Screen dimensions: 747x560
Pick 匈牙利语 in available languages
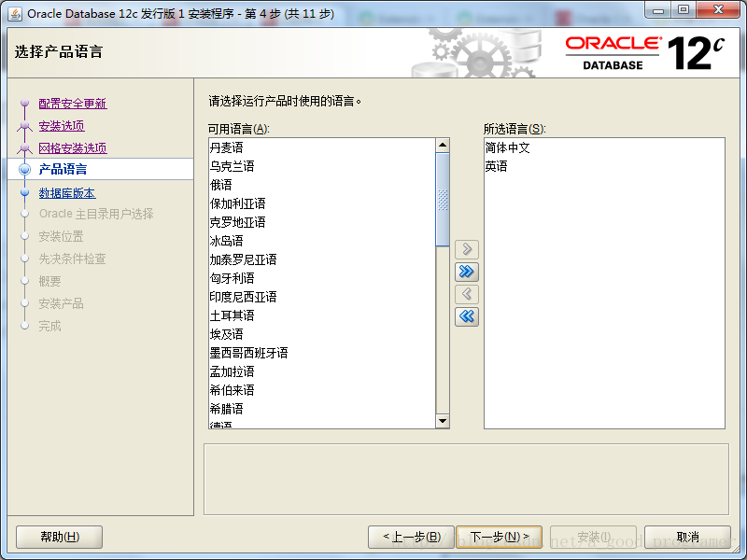(322, 278)
